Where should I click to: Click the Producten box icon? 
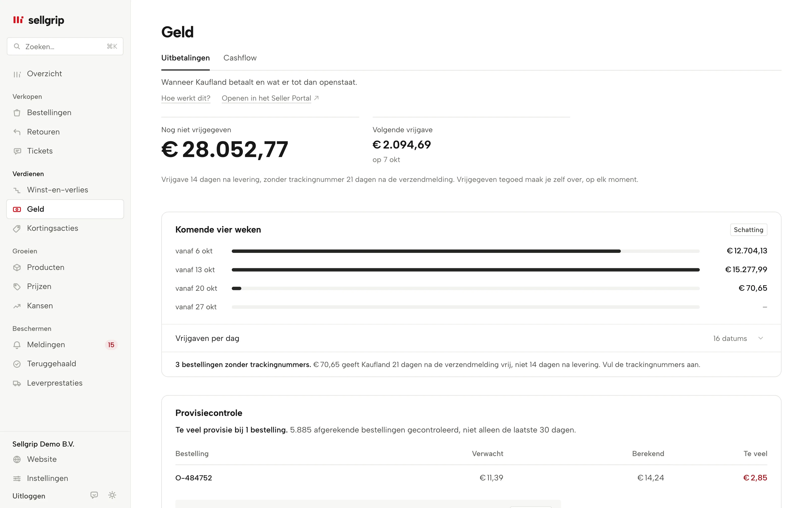(17, 267)
